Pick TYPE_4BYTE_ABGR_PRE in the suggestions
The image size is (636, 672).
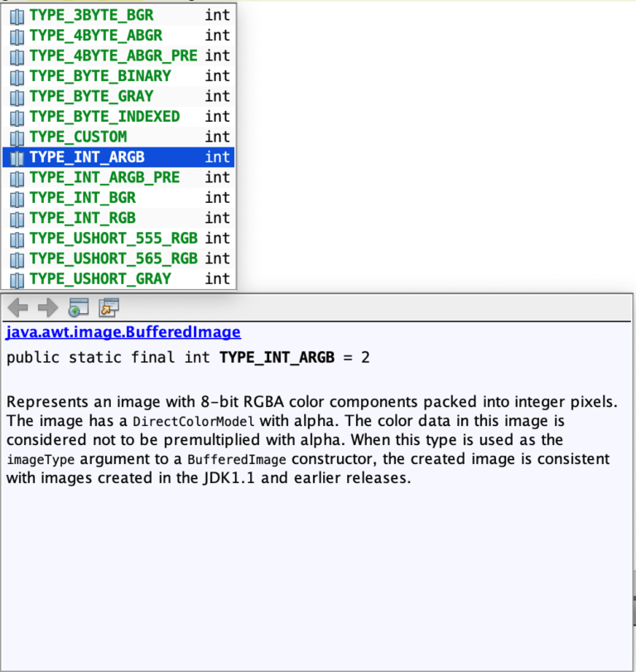coord(113,56)
